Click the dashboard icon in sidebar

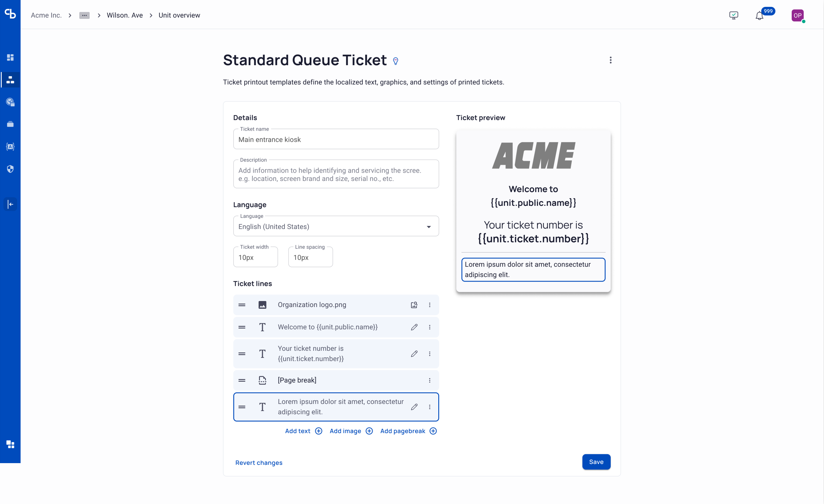click(10, 57)
